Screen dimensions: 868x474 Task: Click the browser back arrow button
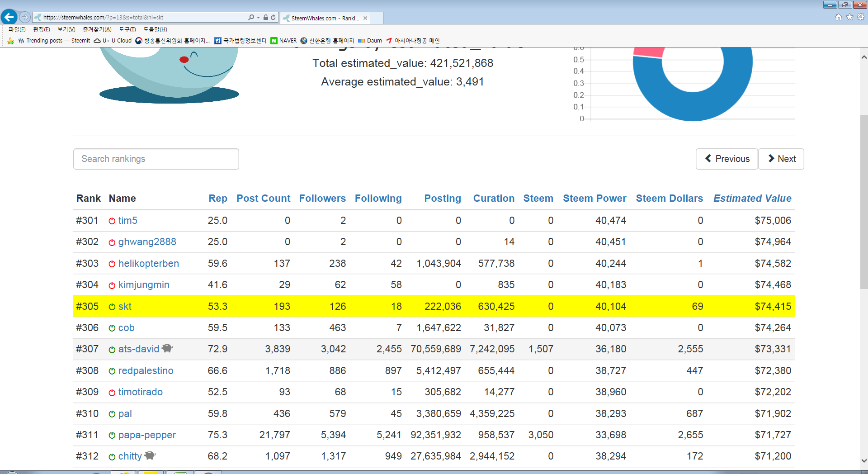[x=9, y=17]
